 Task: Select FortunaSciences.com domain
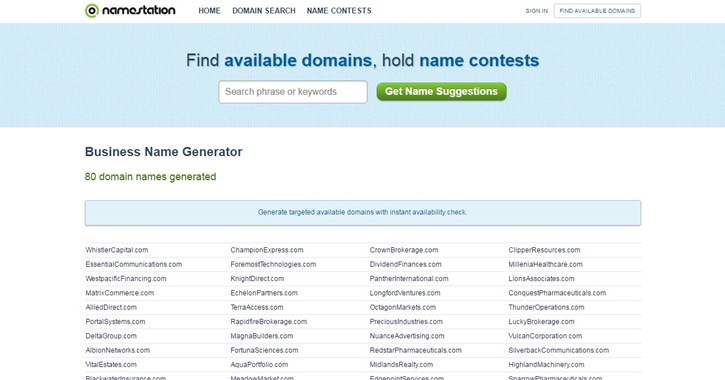pos(264,350)
